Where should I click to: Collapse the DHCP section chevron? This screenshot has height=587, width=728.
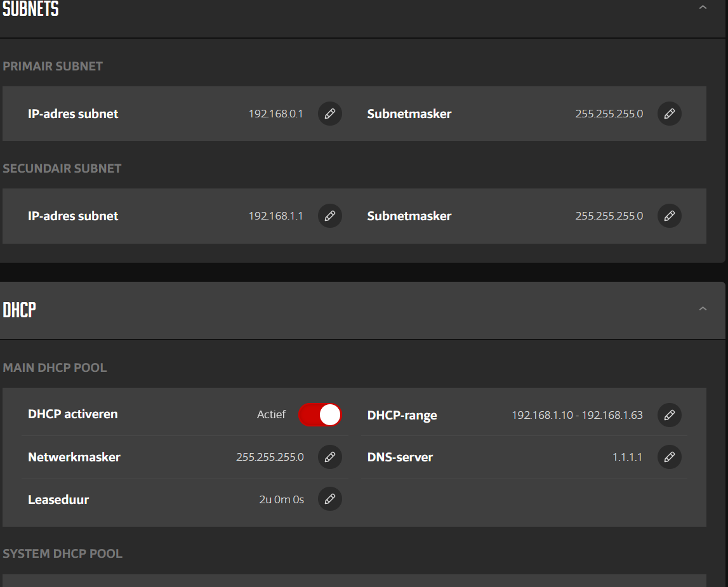703,309
